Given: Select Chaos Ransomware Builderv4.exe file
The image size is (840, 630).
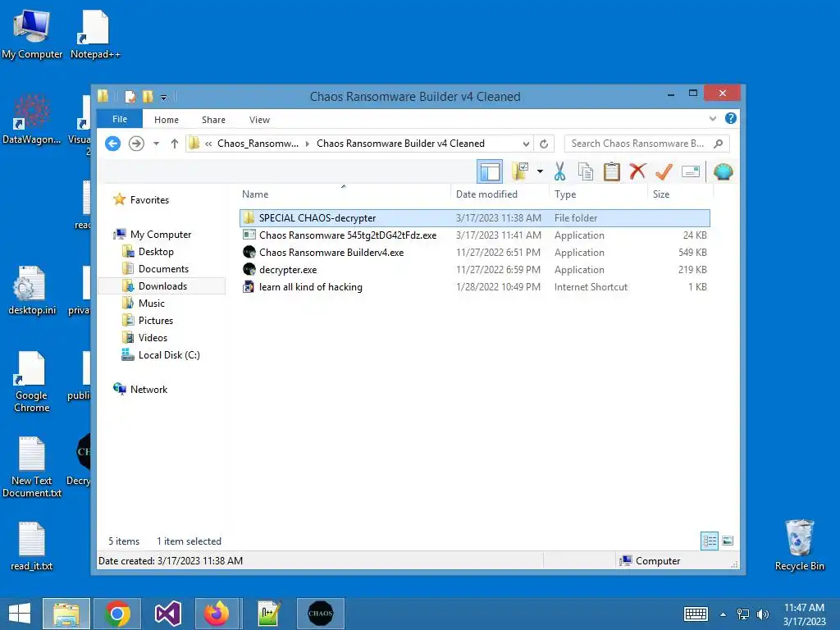Looking at the screenshot, I should pyautogui.click(x=475, y=253).
